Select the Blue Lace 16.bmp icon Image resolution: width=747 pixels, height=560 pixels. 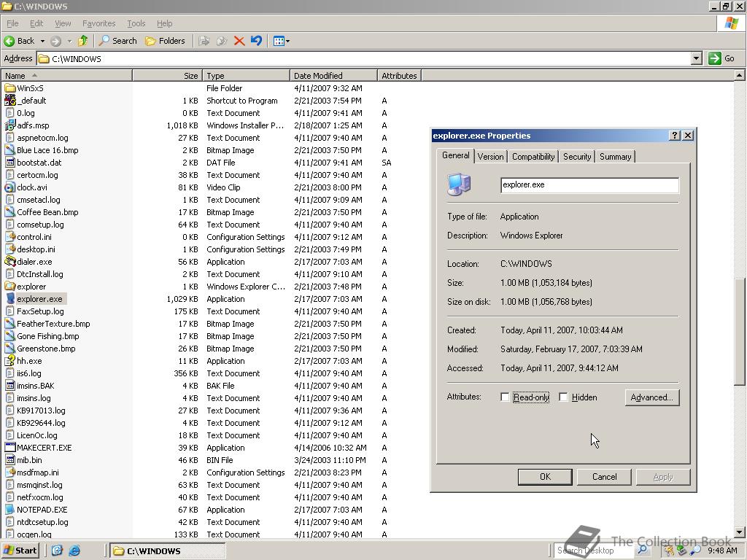click(x=9, y=150)
